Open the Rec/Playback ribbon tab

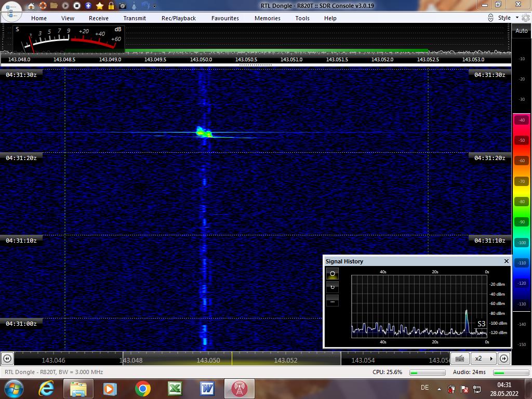pos(179,18)
